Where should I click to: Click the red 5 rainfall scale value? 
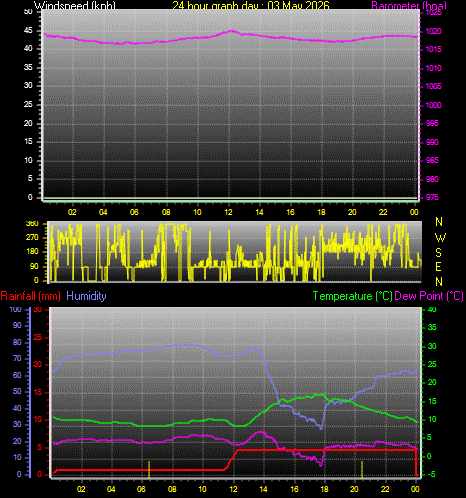click(x=40, y=447)
